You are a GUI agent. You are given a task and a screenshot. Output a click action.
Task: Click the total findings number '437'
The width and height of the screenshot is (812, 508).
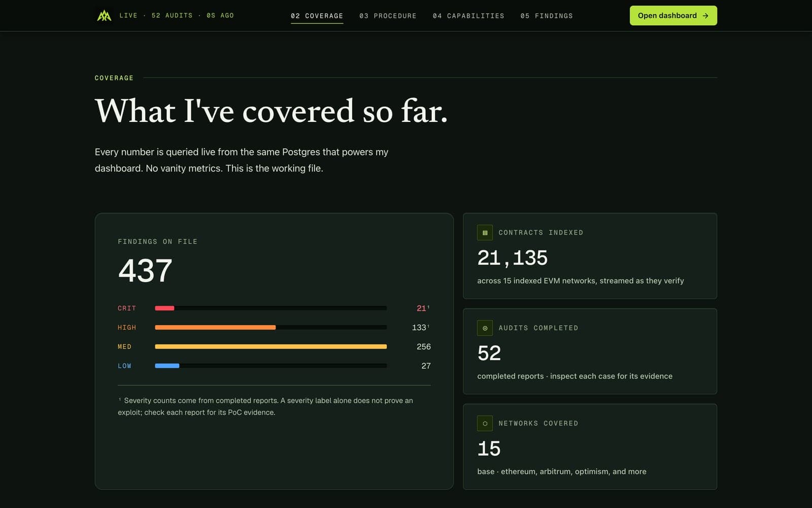(x=145, y=271)
